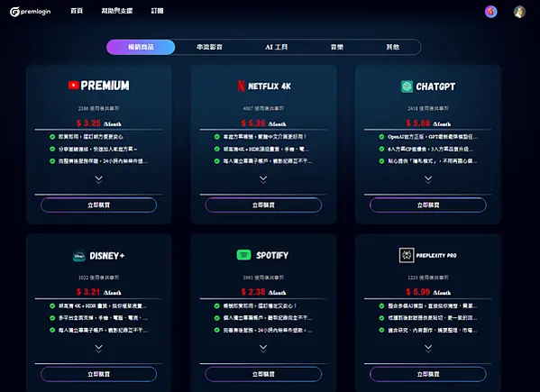Switch to the 串流影音 tab
This screenshot has width=540, height=392.
[x=209, y=47]
